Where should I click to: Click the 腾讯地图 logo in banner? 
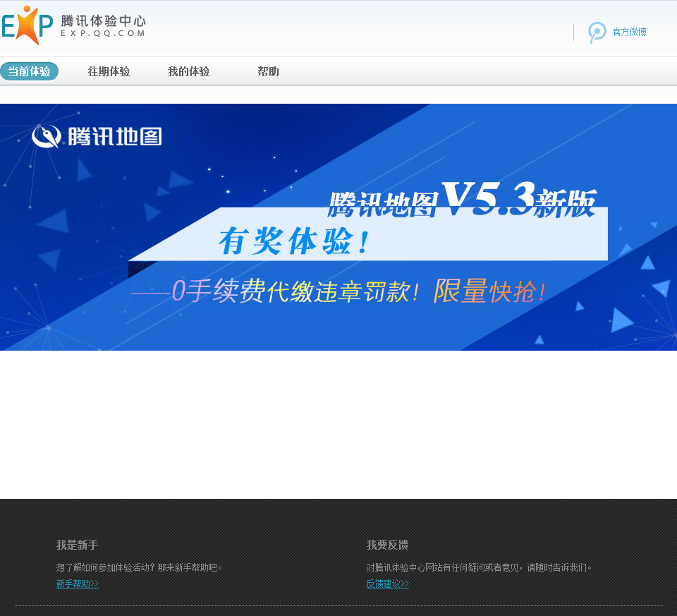click(x=97, y=136)
